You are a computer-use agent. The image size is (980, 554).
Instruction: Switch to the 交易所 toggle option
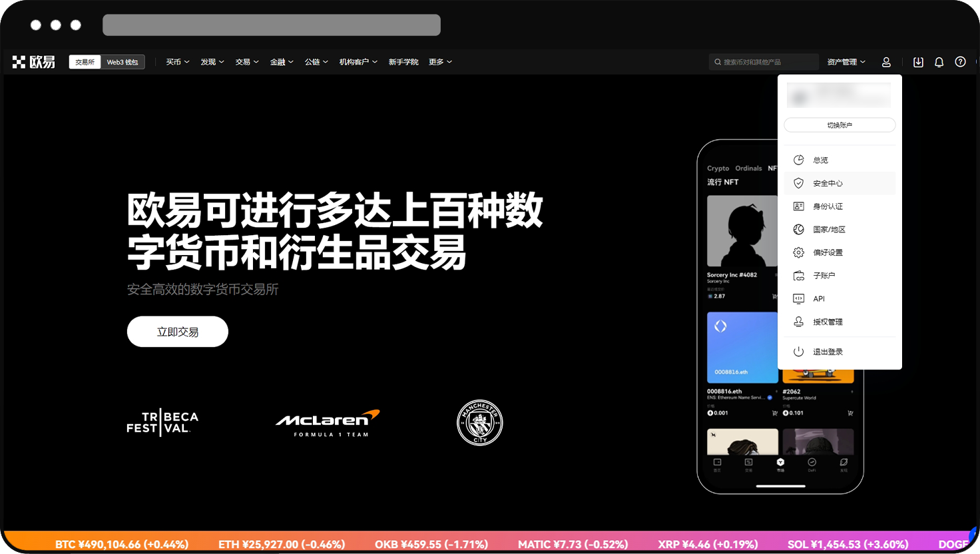coord(85,62)
